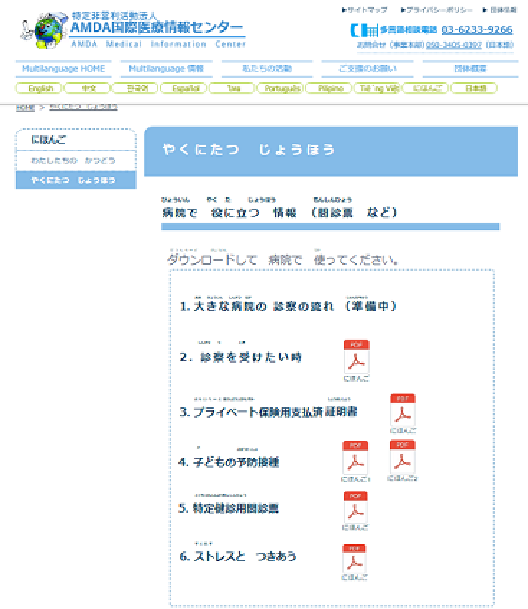Image resolution: width=528 pixels, height=609 pixels.
Task: Open the Multilanguage 情報 tab
Action: [x=166, y=69]
